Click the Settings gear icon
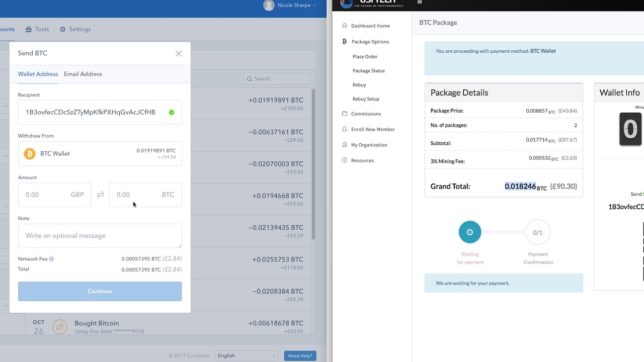 coord(62,29)
